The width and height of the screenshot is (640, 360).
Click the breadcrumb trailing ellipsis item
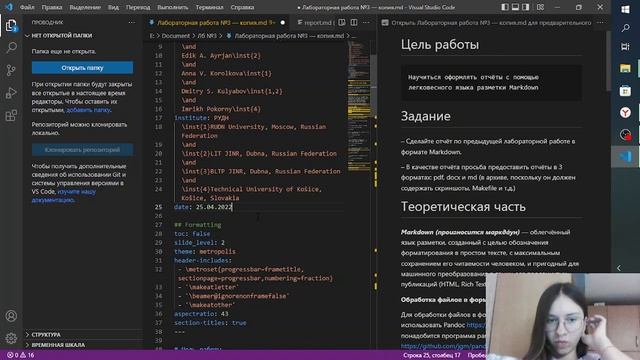coord(354,36)
